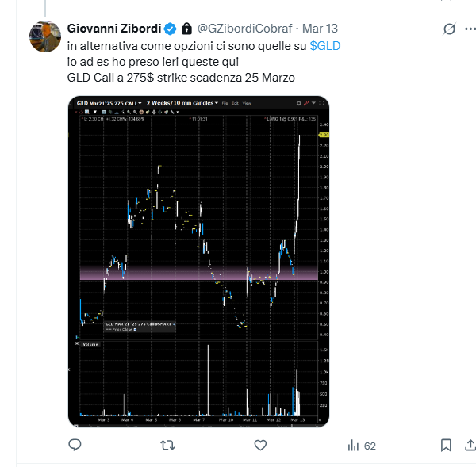Click the Volume panel label in chart
Image resolution: width=476 pixels, height=467 pixels.
coord(90,345)
